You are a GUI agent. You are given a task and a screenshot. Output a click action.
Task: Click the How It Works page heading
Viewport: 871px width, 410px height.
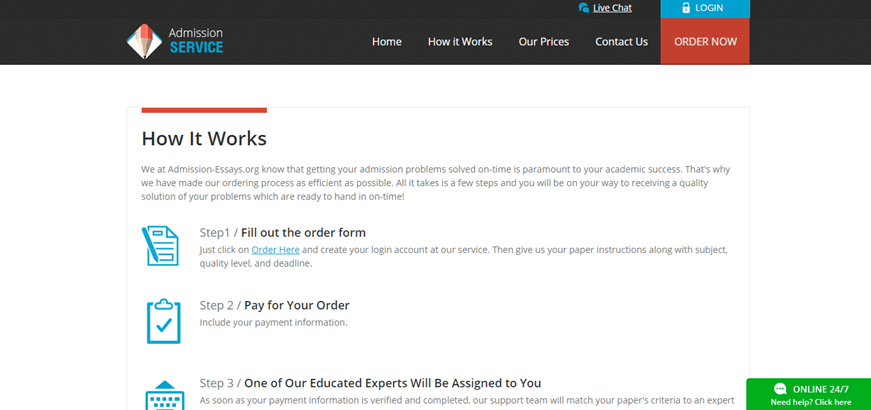[204, 138]
